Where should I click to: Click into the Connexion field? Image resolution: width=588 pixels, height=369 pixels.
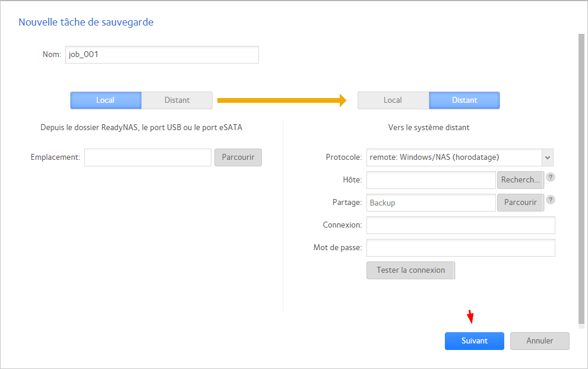(461, 225)
